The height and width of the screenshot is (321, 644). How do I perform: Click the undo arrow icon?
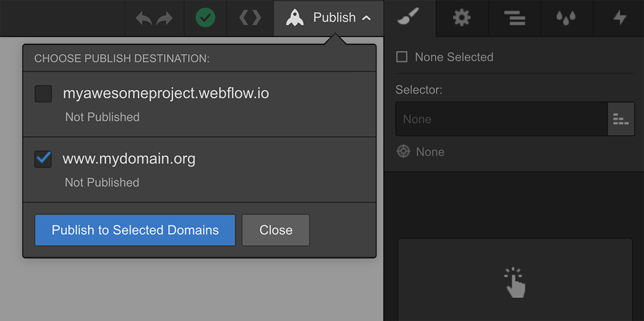[144, 19]
